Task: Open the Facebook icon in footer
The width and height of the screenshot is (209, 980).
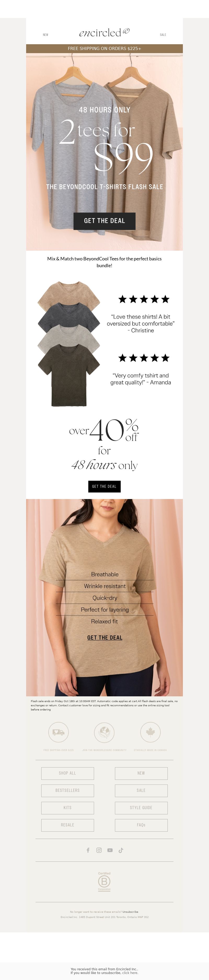Action: tap(88, 850)
